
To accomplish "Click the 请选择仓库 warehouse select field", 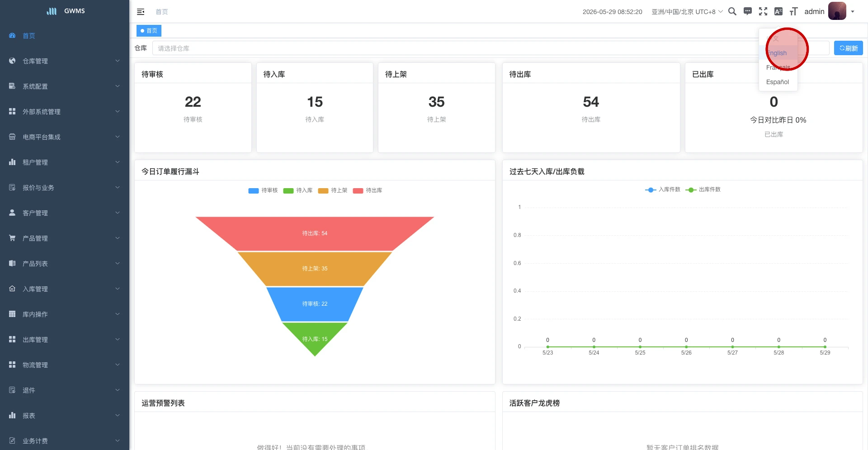I will pos(491,48).
